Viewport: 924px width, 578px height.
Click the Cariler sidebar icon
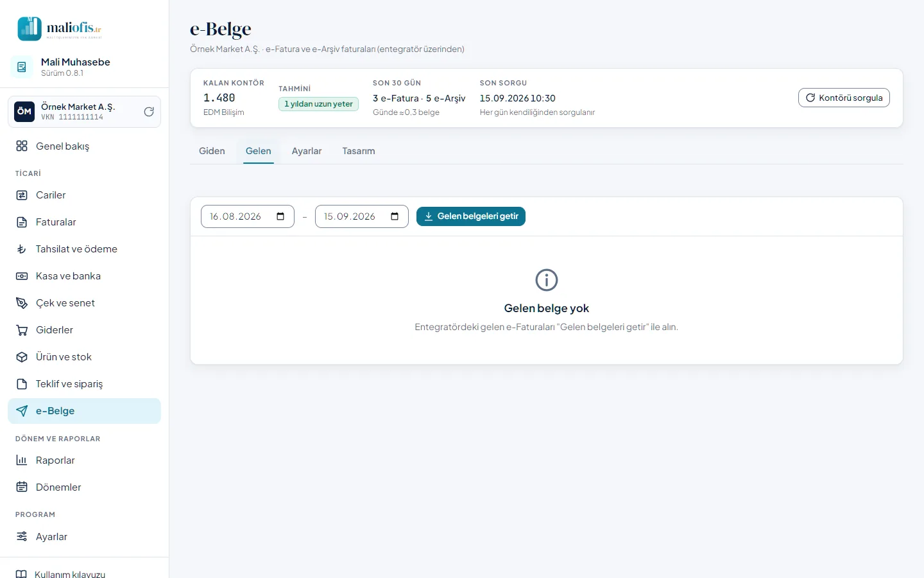22,195
